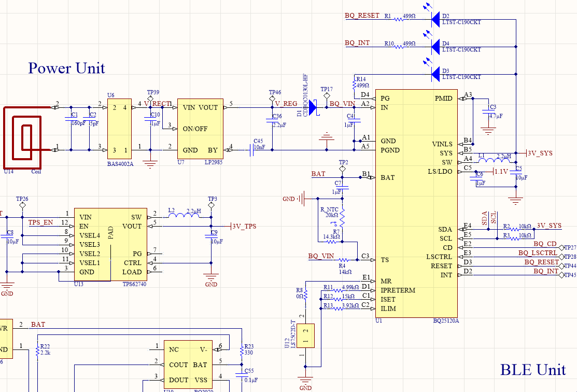Click the BQ_VIN net label near TP17
The width and height of the screenshot is (577, 392).
[x=342, y=104]
